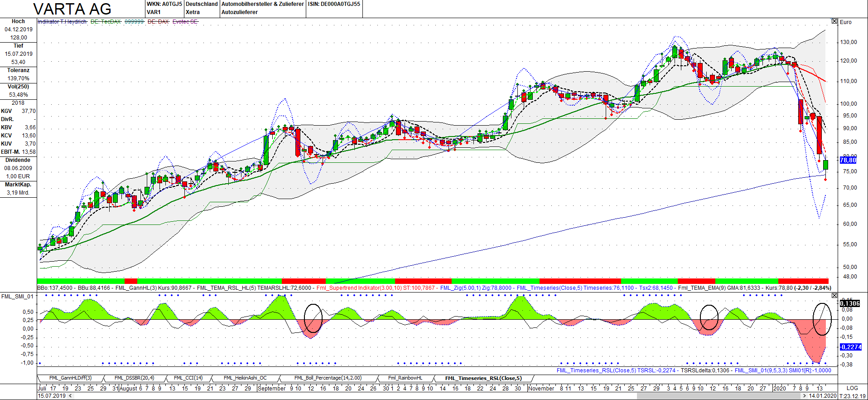The width and height of the screenshot is (868, 400).
Task: Click the Xetra exchange label
Action: click(x=193, y=12)
